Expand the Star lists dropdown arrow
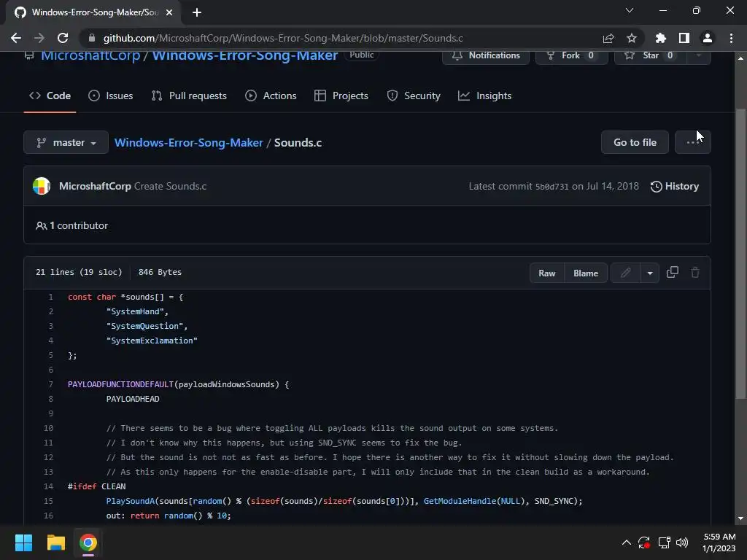The width and height of the screenshot is (747, 560). point(699,55)
